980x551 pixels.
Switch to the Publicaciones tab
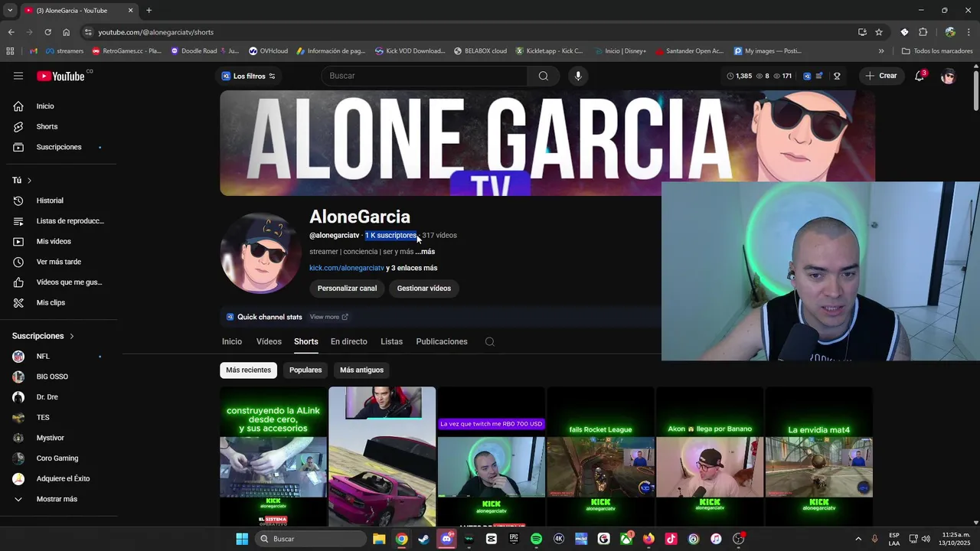point(442,341)
